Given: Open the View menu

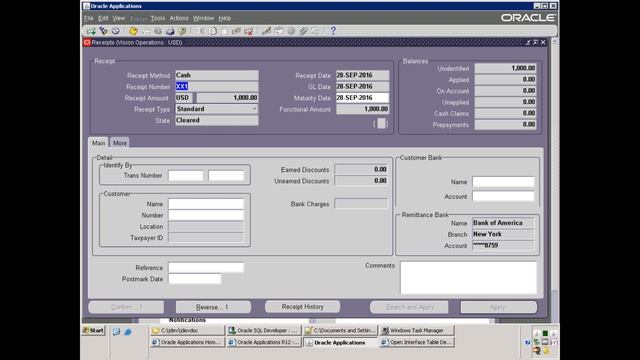Looking at the screenshot, I should click(119, 18).
